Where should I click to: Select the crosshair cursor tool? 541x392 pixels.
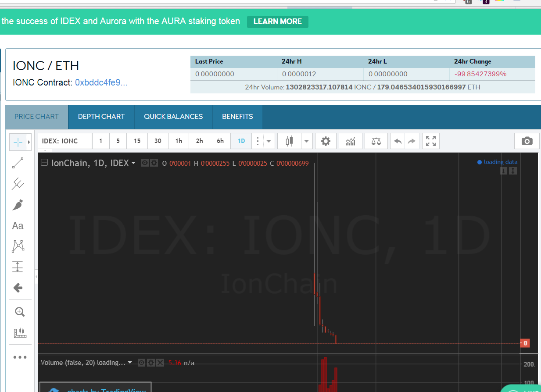[18, 142]
